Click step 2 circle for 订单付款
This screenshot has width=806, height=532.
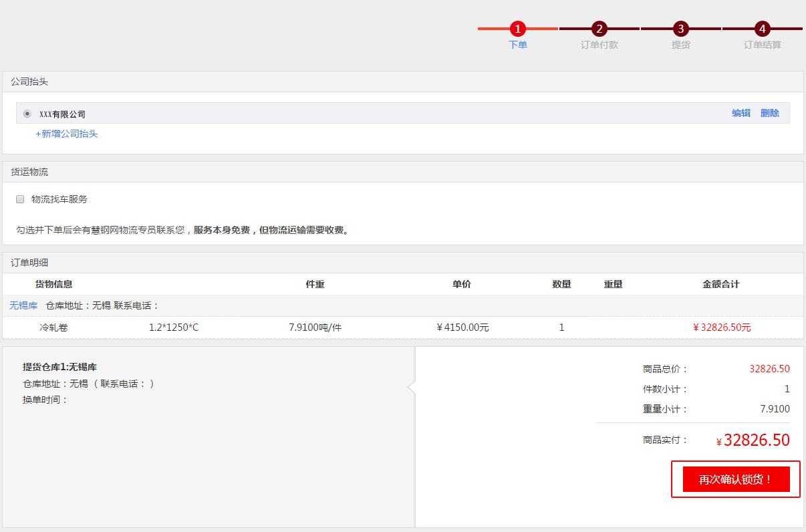click(x=599, y=29)
